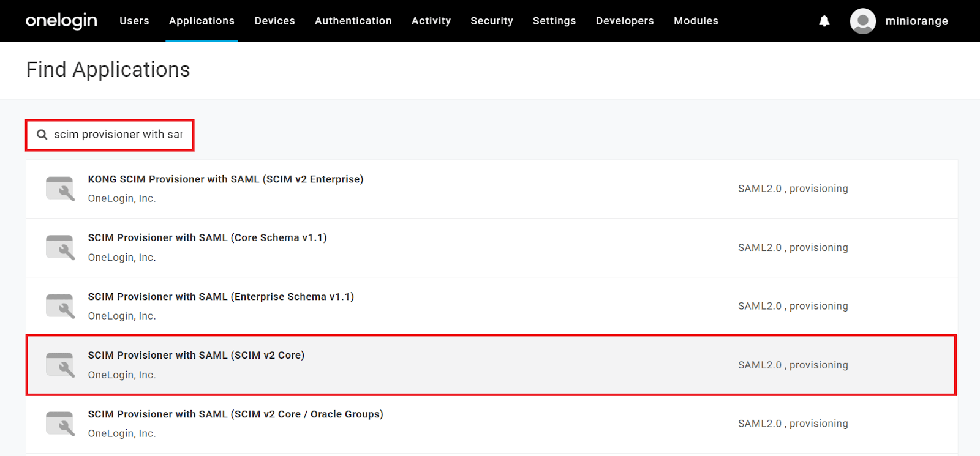The image size is (980, 456).
Task: Click the Enterprise Schema v1.1 app icon
Action: 60,306
